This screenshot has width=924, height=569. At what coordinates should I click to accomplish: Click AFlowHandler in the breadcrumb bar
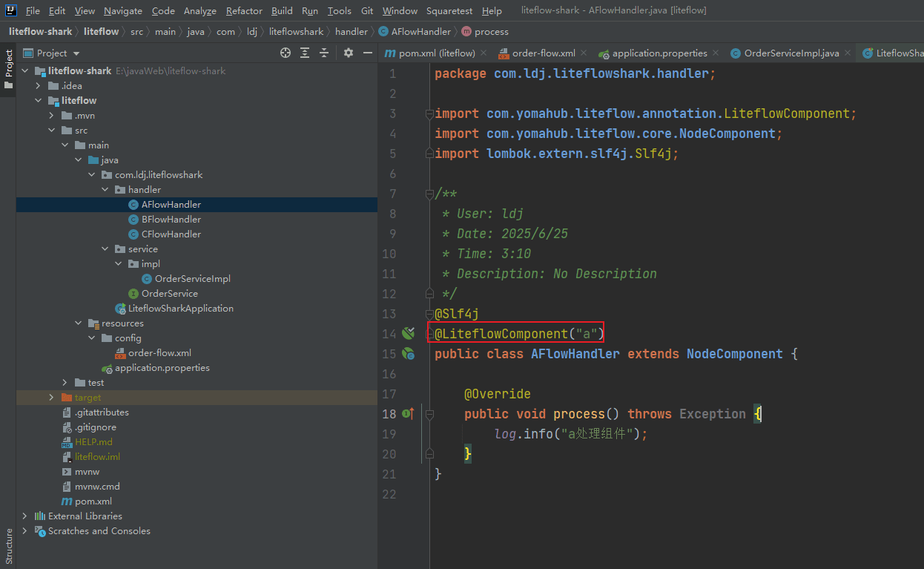tap(420, 32)
